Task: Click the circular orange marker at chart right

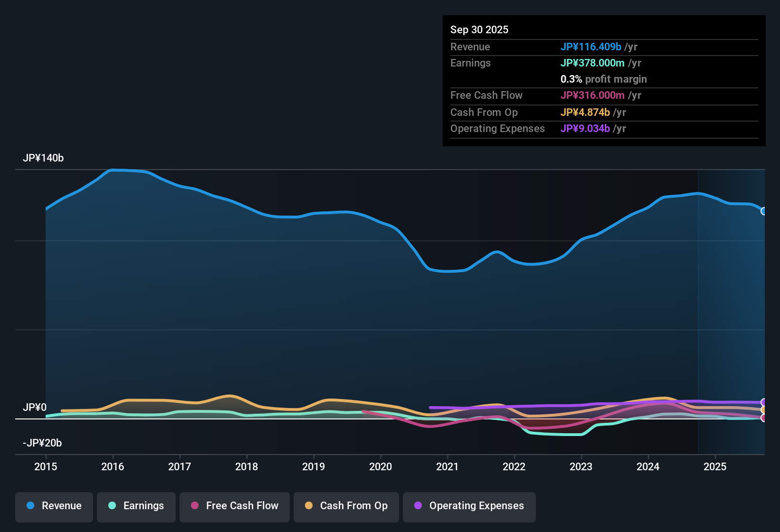Action: [763, 409]
